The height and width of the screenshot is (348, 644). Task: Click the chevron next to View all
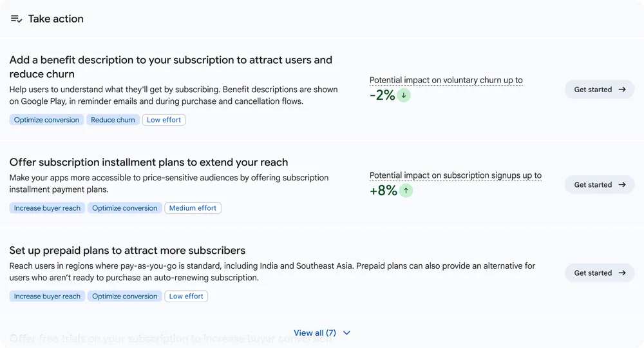click(347, 333)
